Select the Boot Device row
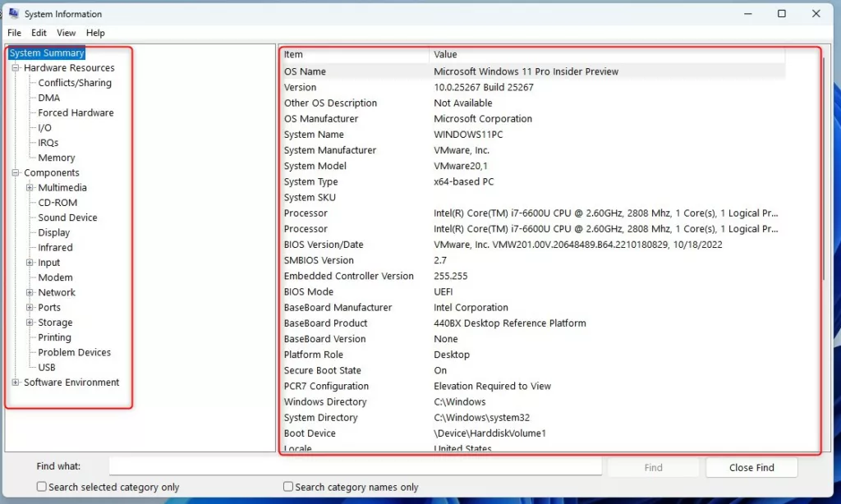The height and width of the screenshot is (504, 841). coord(533,433)
